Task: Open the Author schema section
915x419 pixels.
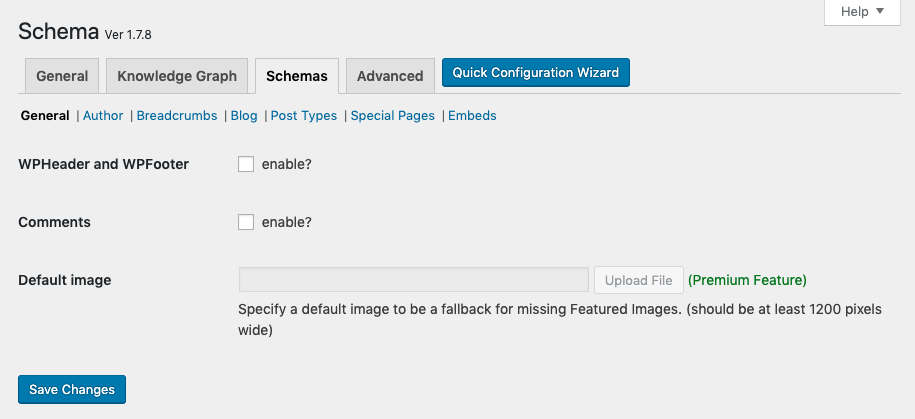Action: pyautogui.click(x=103, y=116)
